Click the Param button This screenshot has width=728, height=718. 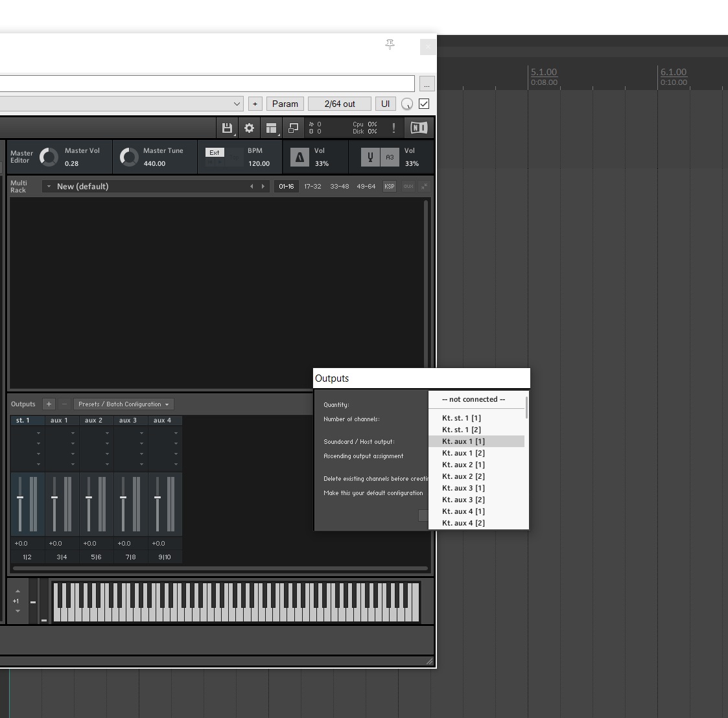click(285, 104)
